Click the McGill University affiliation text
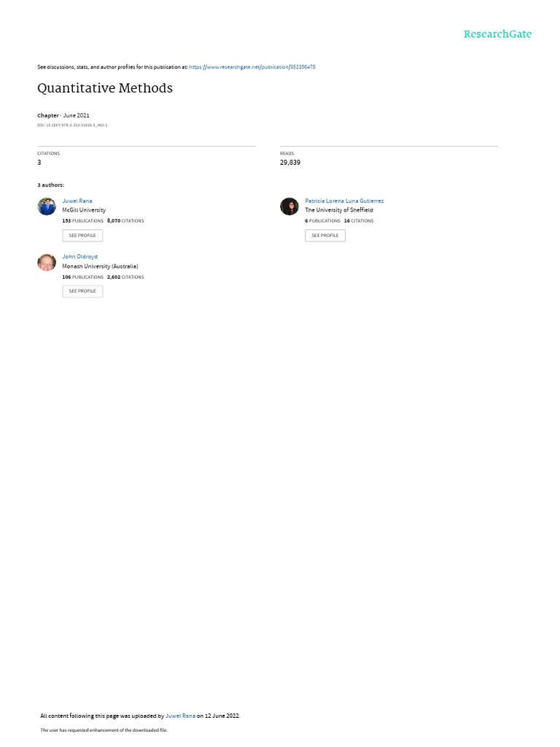Viewport: 560px width, 747px height. pyautogui.click(x=84, y=210)
